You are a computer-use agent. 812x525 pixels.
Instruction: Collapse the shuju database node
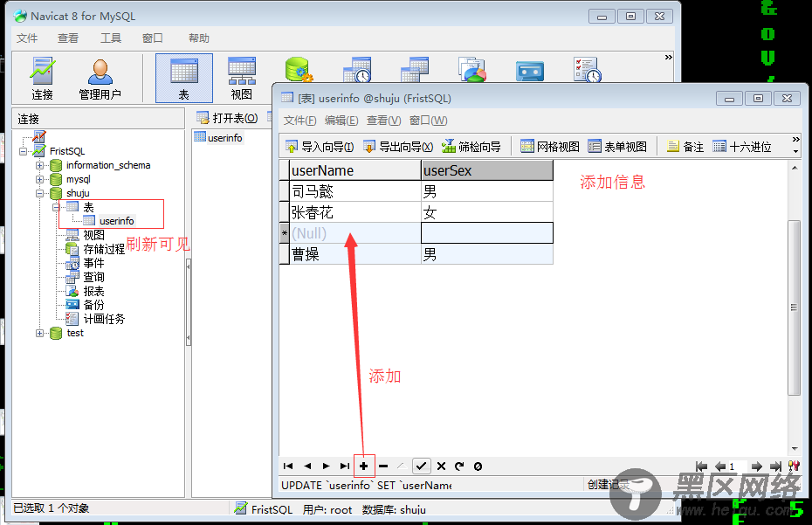click(39, 193)
